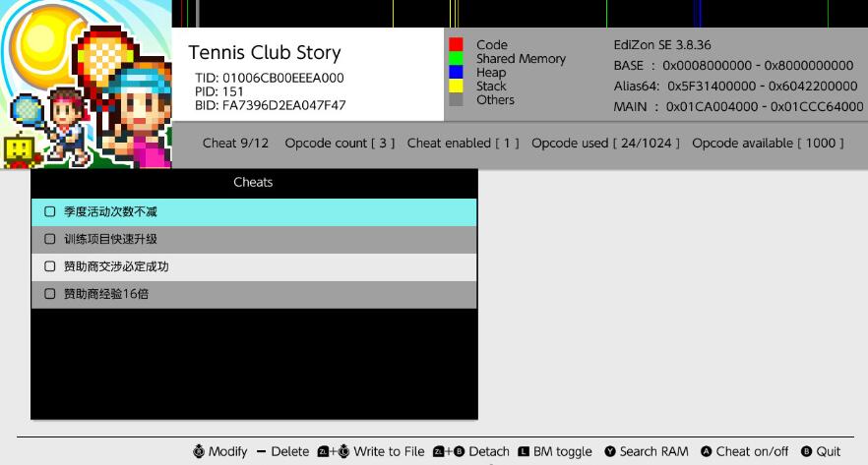
Task: Enable the 季度活动次数不减 cheat checkbox
Action: pyautogui.click(x=50, y=211)
